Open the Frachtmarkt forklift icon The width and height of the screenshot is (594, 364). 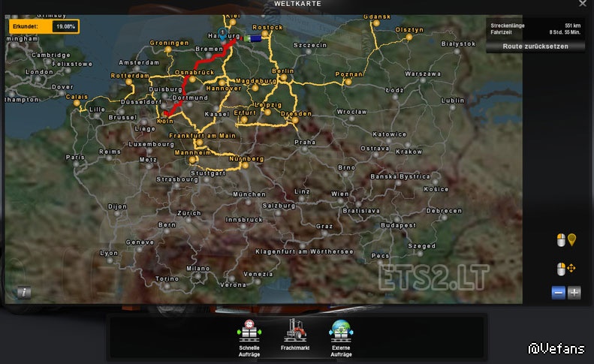pyautogui.click(x=295, y=330)
